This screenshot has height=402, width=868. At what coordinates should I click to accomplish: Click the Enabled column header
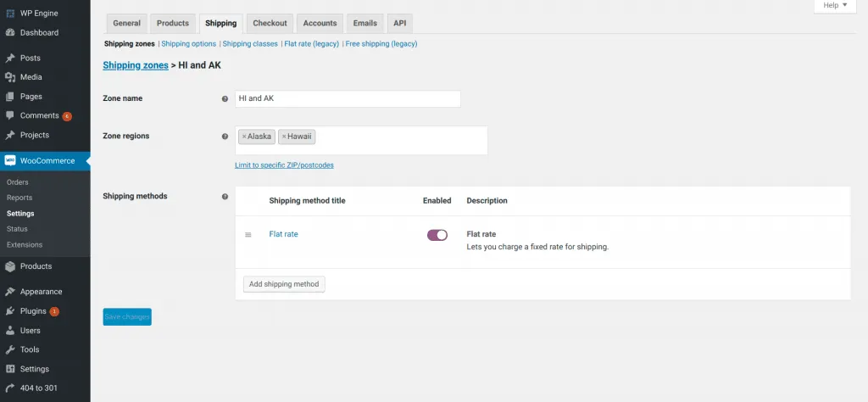[437, 200]
